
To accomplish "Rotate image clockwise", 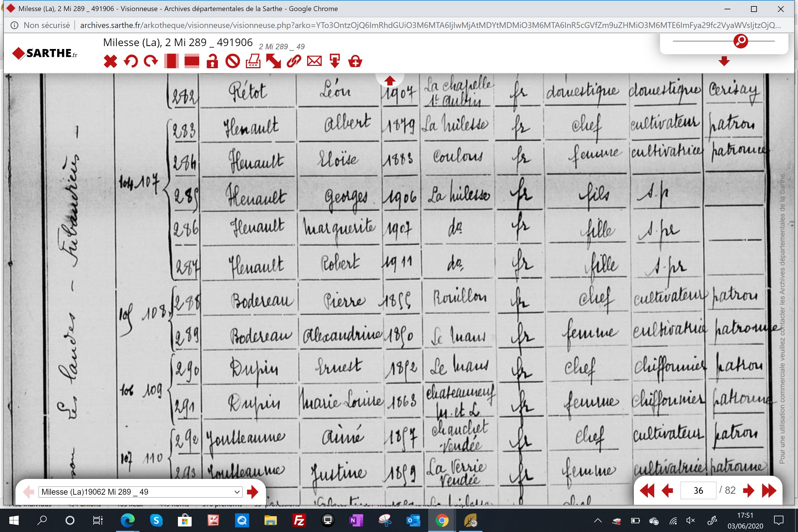I will (x=151, y=62).
